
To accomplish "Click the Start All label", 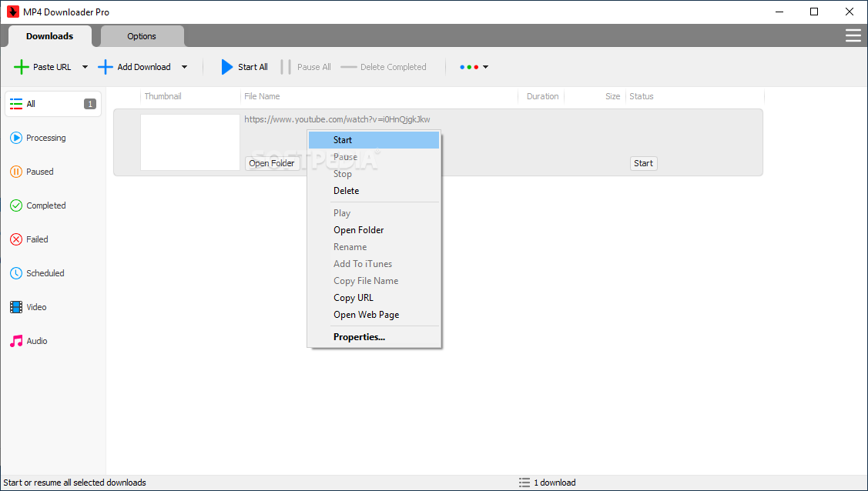I will 253,67.
